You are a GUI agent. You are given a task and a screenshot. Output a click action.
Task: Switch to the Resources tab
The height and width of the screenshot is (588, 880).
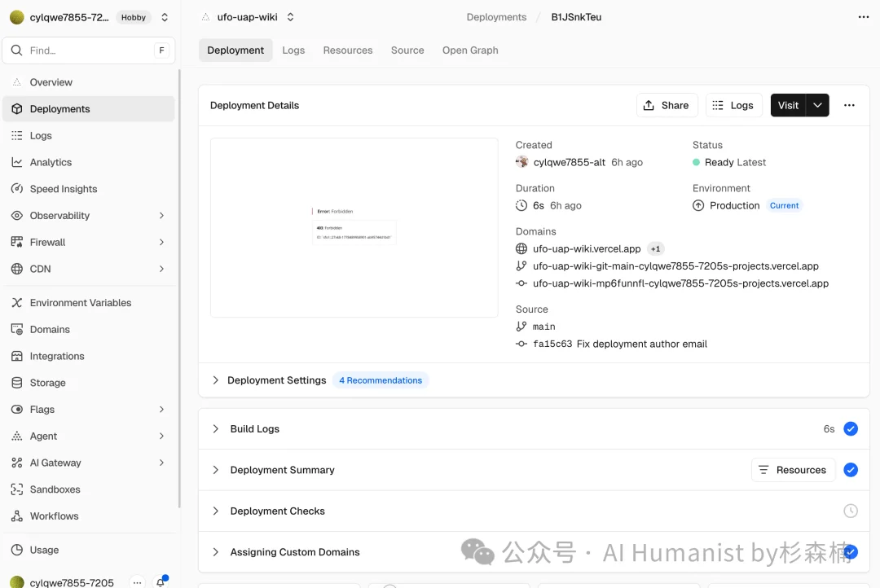pos(348,50)
